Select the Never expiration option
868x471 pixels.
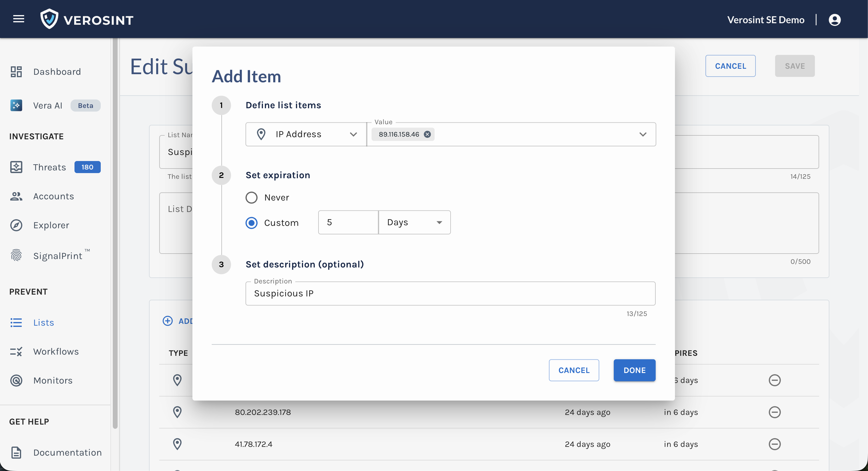click(x=251, y=198)
